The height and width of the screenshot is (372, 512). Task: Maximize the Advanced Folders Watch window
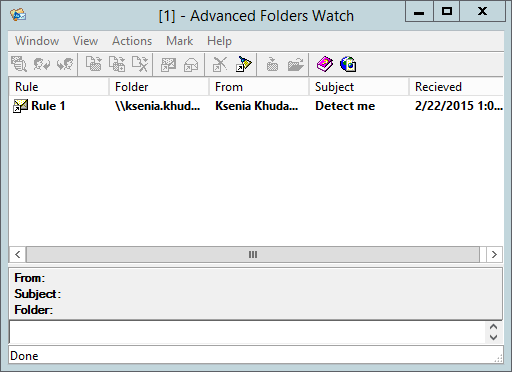coord(447,11)
